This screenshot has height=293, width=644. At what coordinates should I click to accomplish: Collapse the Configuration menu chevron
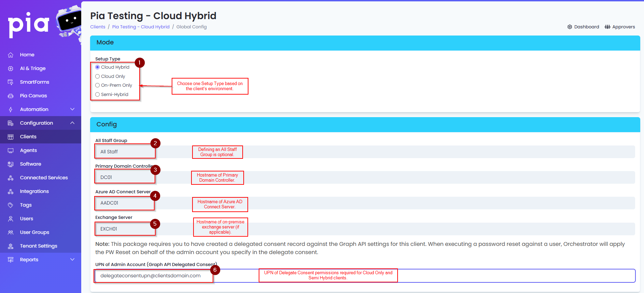coord(72,123)
